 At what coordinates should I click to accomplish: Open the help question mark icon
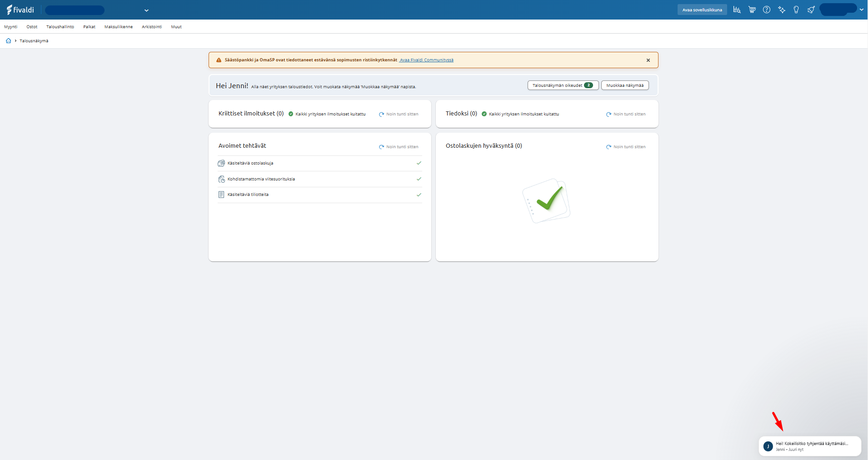click(x=767, y=10)
